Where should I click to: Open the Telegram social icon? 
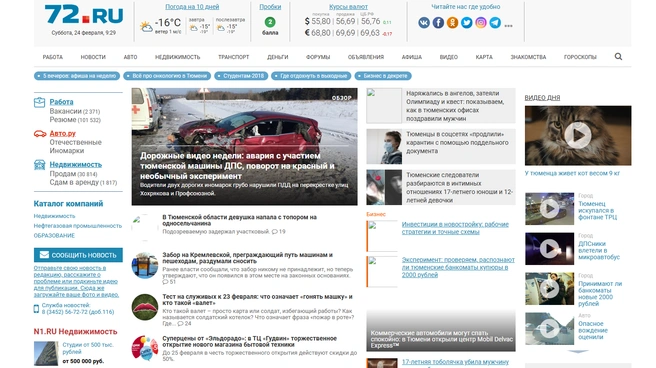pos(495,23)
